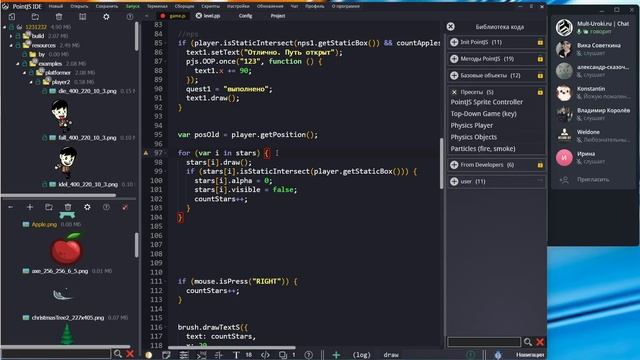
Task: Toggle lock on Пресеты section
Action: [x=540, y=93]
